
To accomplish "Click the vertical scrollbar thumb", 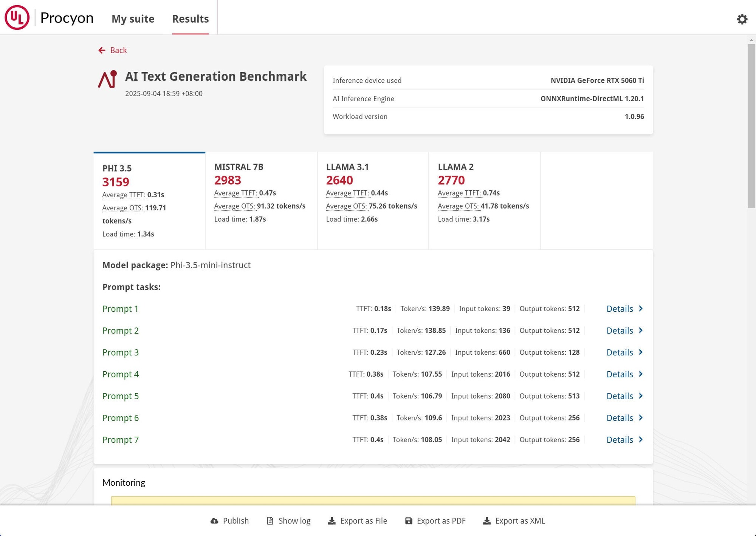I will pyautogui.click(x=751, y=125).
